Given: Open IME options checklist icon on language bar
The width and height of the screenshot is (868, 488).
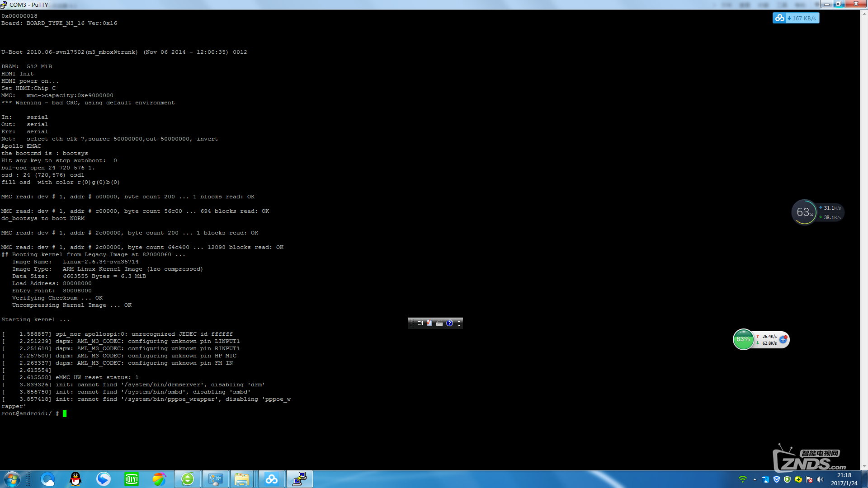Looking at the screenshot, I should click(429, 323).
